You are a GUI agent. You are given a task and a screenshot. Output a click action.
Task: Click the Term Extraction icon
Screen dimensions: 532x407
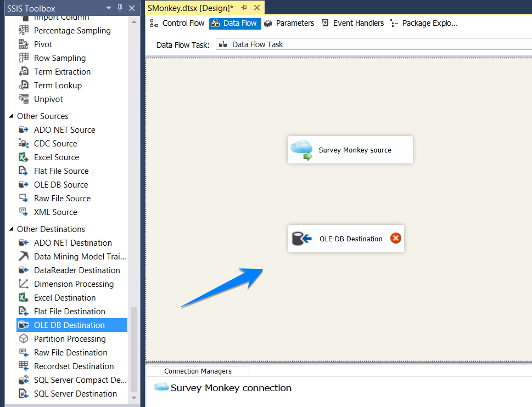[24, 71]
